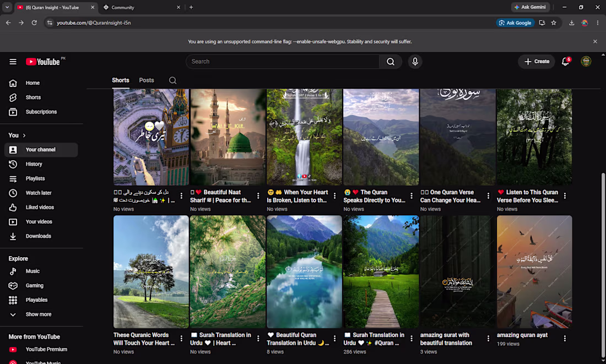This screenshot has width=606, height=364.
Task: Click the YouTube search input field
Action: point(283,62)
